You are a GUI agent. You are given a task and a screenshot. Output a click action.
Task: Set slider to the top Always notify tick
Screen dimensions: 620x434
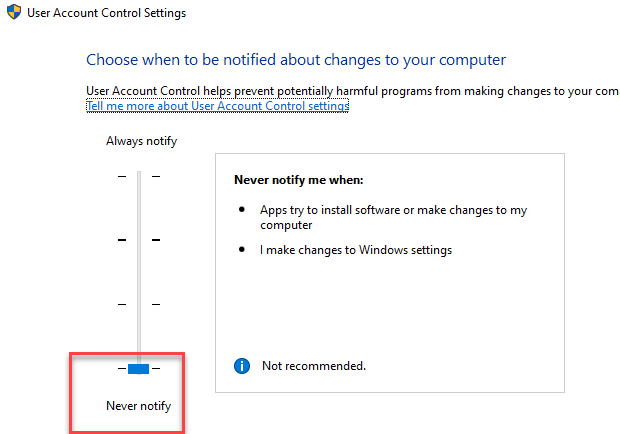139,176
